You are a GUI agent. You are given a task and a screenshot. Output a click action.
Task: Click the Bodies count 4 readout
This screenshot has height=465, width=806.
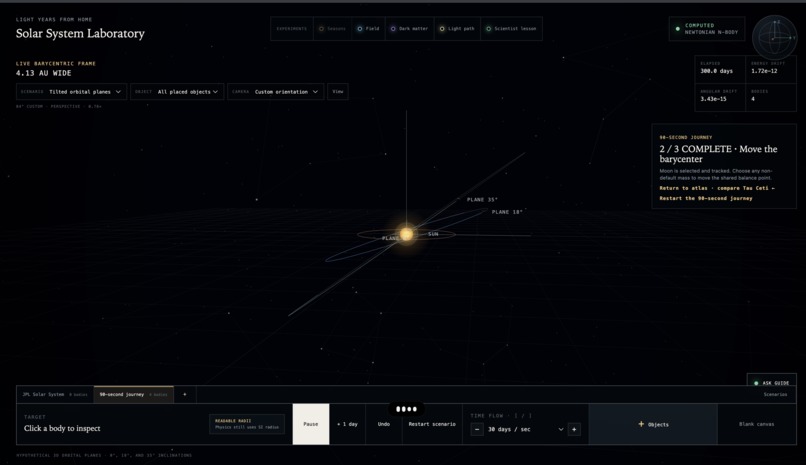(x=771, y=97)
